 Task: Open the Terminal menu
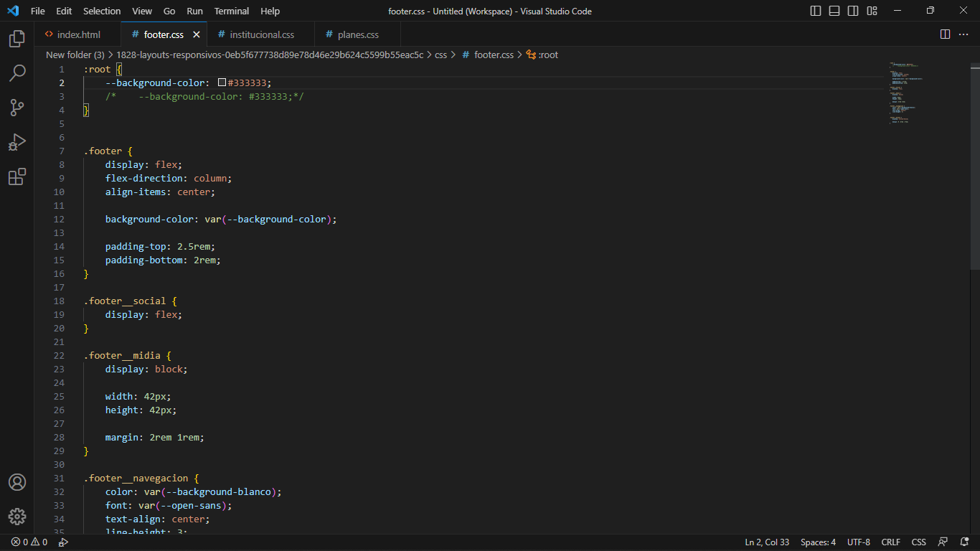pyautogui.click(x=232, y=11)
